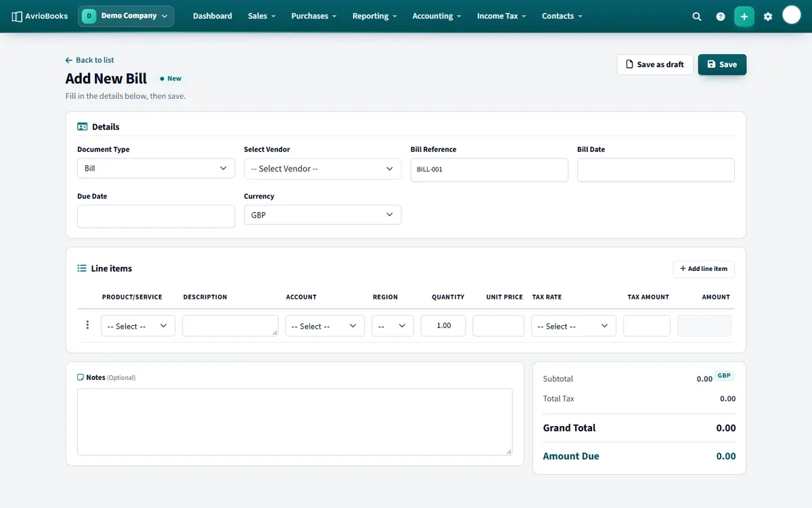Open the search magnifier icon

[697, 16]
